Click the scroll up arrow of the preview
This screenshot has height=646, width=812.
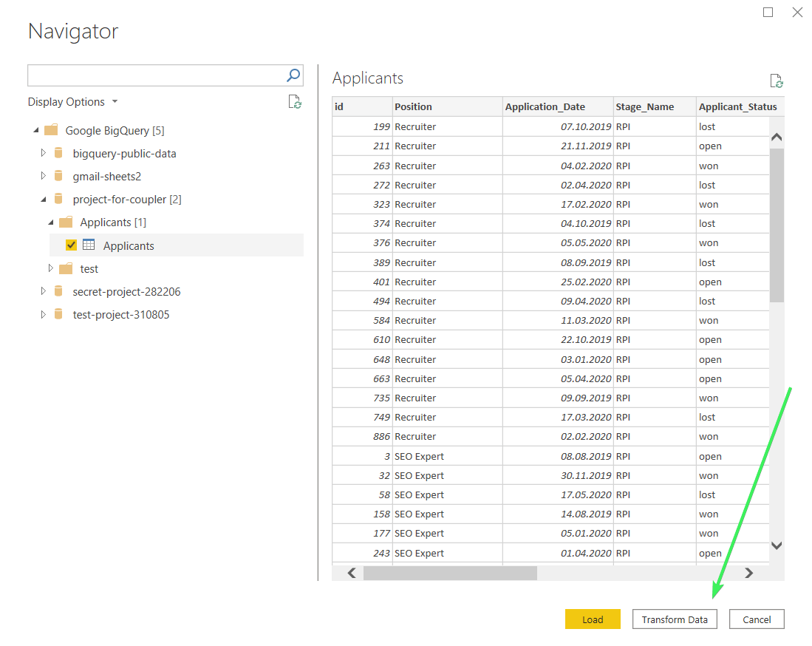pyautogui.click(x=777, y=137)
